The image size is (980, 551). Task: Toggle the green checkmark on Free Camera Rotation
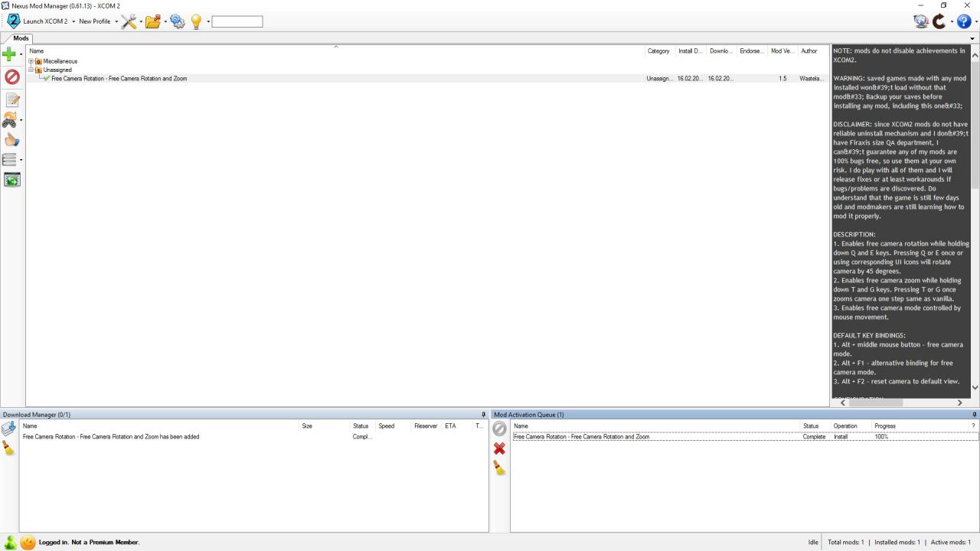point(46,78)
